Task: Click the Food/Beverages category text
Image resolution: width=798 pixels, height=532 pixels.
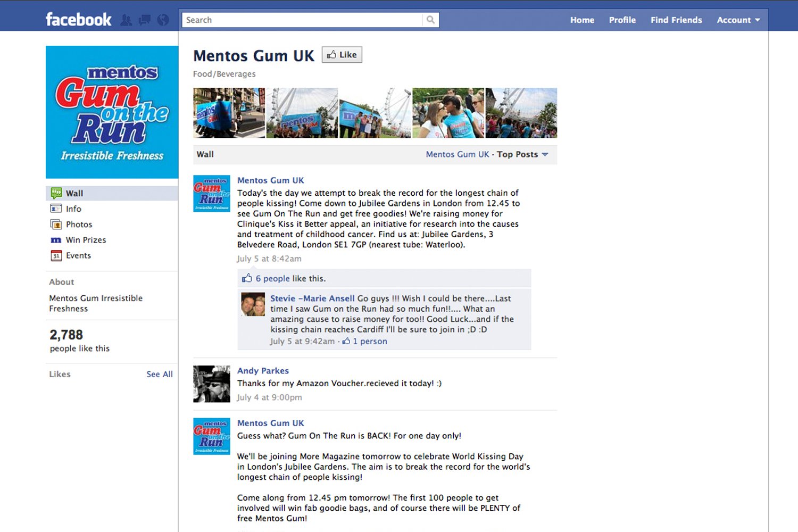Action: pyautogui.click(x=225, y=74)
